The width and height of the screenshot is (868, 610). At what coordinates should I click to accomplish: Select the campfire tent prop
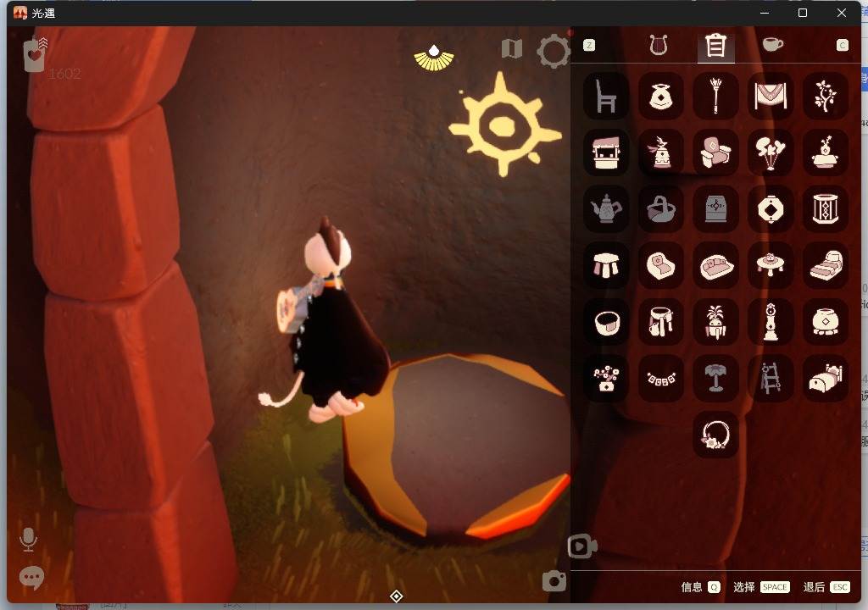(x=661, y=152)
